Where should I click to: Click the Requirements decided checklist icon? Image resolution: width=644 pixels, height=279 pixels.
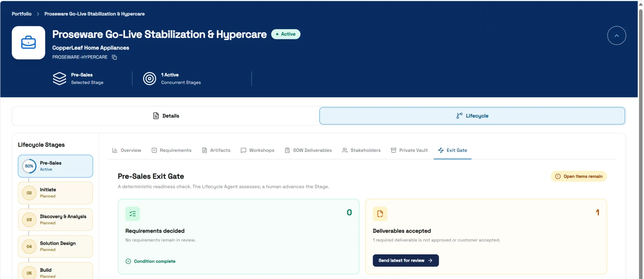(x=133, y=214)
